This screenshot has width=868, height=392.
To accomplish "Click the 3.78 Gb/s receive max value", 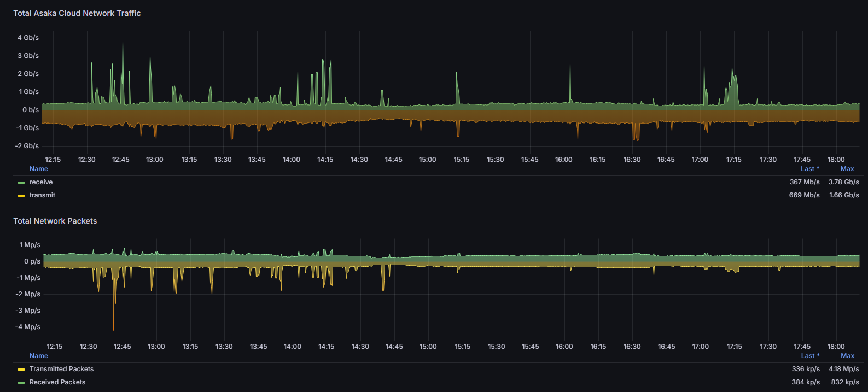I will point(843,182).
